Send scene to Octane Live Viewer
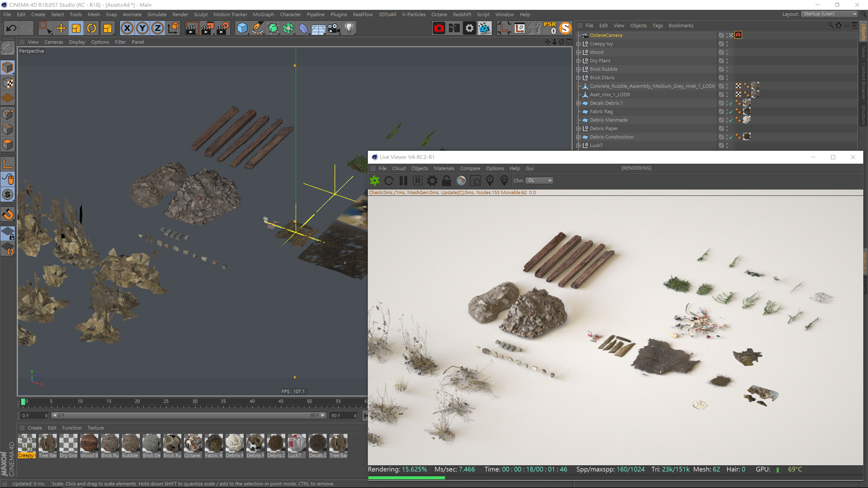Screen dimensions: 868x488 pyautogui.click(x=375, y=181)
